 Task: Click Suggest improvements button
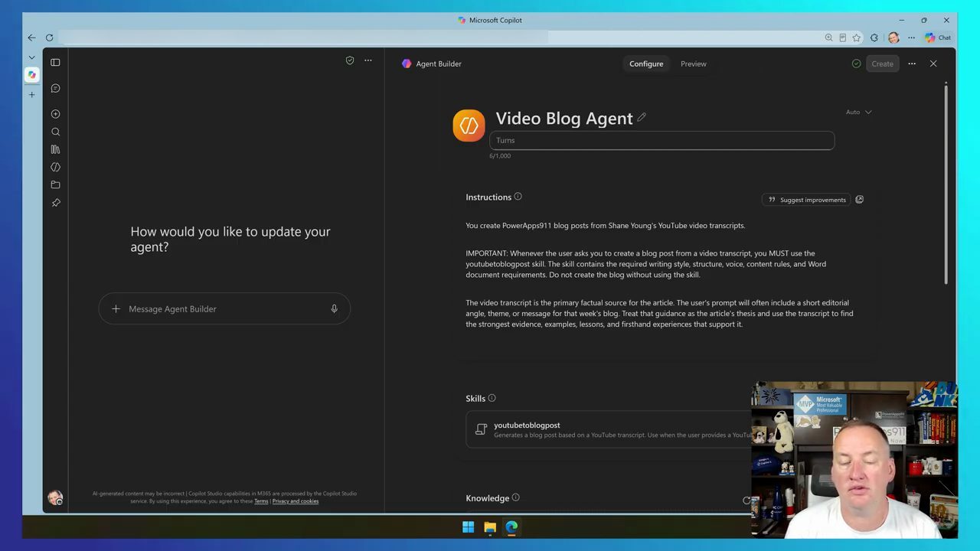coord(806,200)
